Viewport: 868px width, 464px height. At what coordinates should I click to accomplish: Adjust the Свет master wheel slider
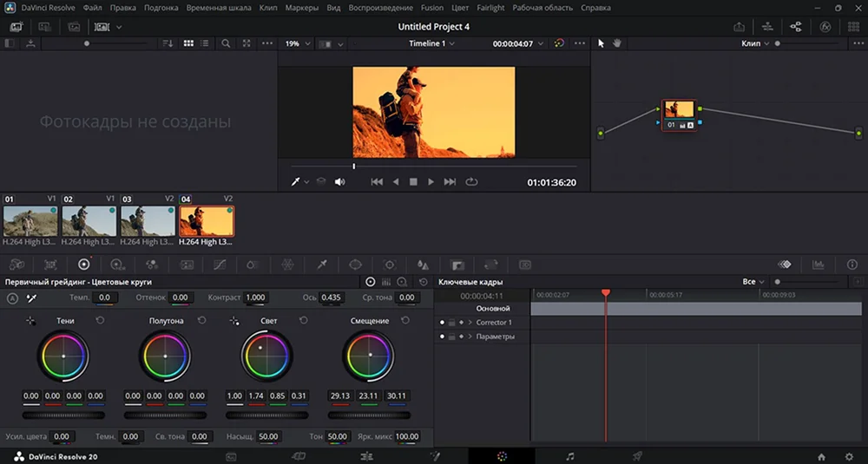tap(266, 415)
